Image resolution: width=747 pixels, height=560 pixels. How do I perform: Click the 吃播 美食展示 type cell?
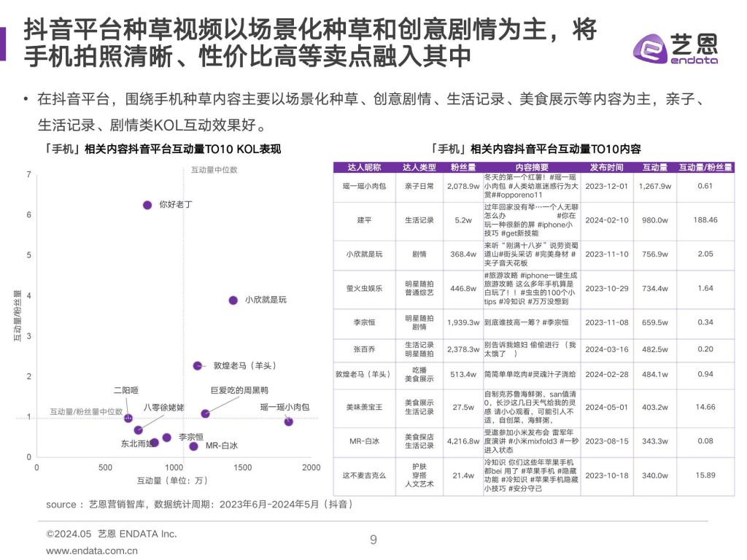tap(419, 375)
